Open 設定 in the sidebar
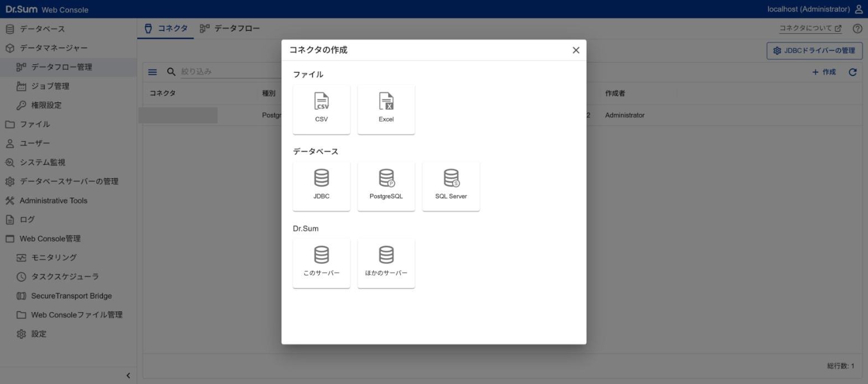 click(68, 334)
